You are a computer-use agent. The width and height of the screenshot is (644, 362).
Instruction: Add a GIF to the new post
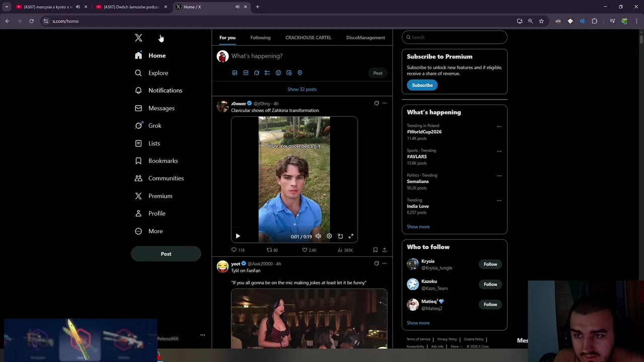[246, 73]
